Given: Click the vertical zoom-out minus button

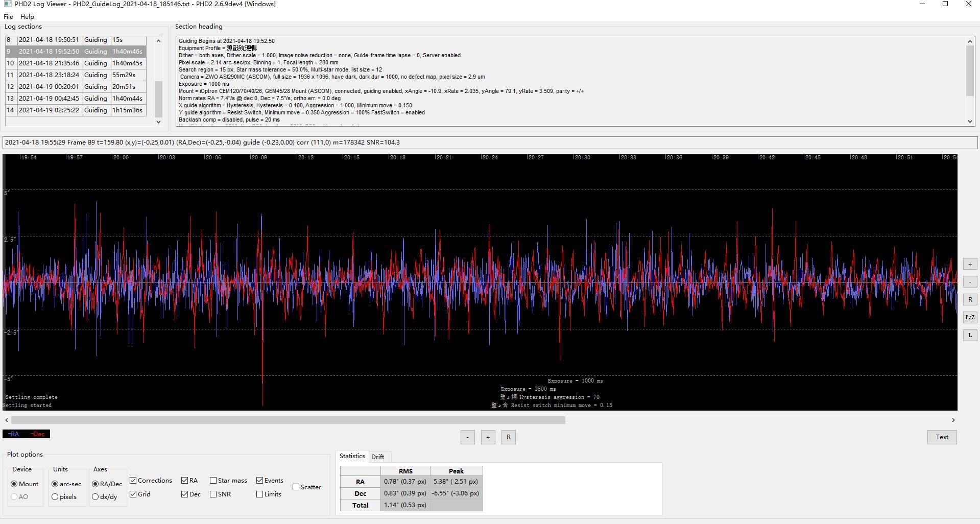Looking at the screenshot, I should point(970,282).
